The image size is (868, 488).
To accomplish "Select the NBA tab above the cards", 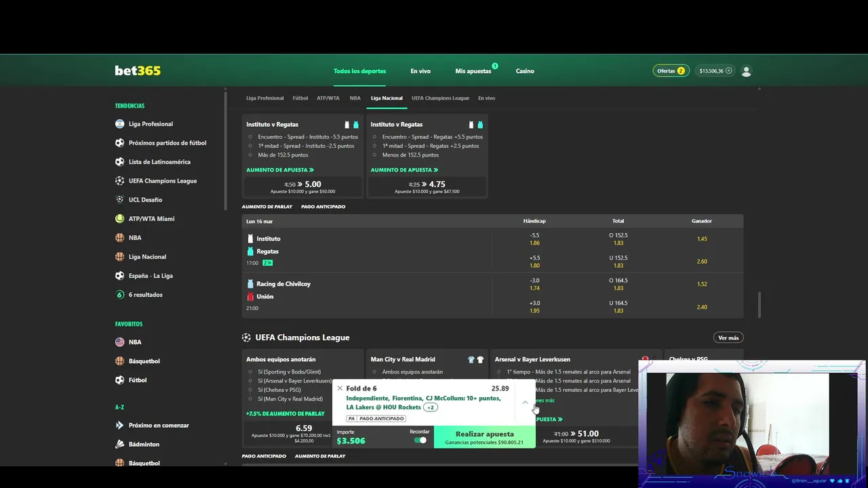I will 355,98.
